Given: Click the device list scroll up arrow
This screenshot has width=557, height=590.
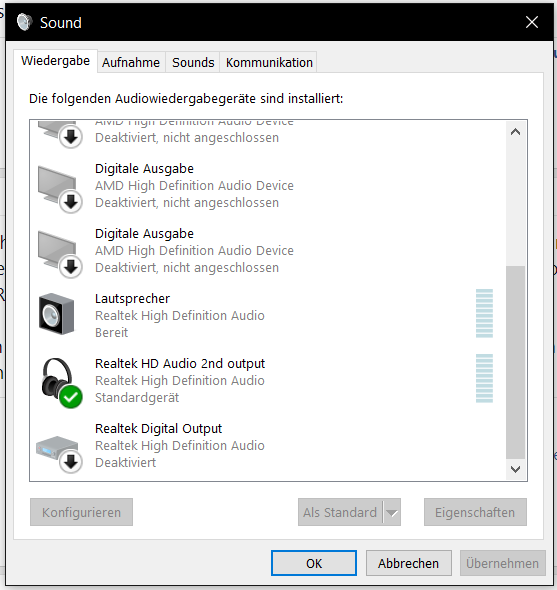Looking at the screenshot, I should [515, 132].
